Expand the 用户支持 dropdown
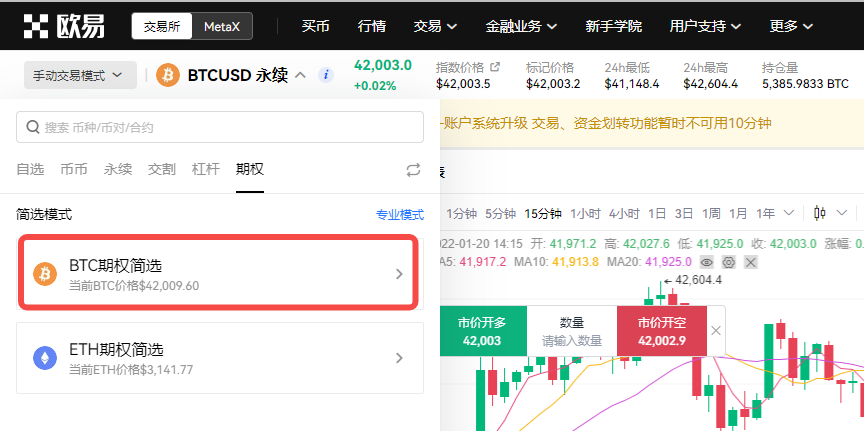 coord(705,26)
